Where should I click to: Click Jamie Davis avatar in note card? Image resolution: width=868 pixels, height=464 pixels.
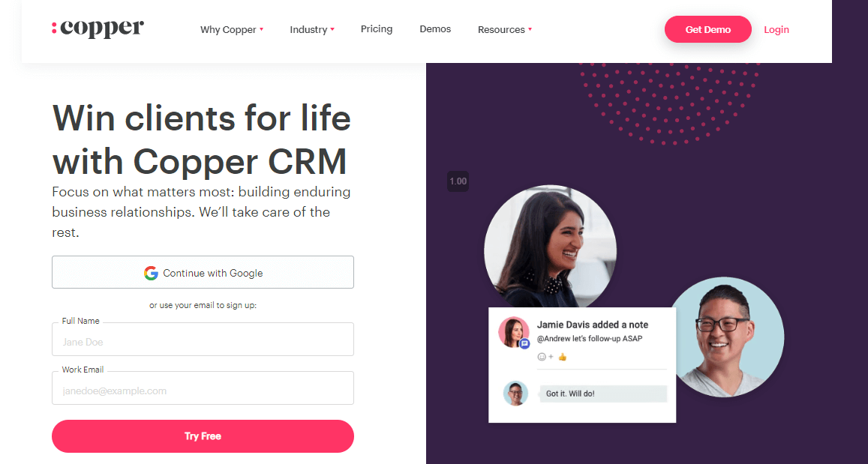(x=514, y=332)
